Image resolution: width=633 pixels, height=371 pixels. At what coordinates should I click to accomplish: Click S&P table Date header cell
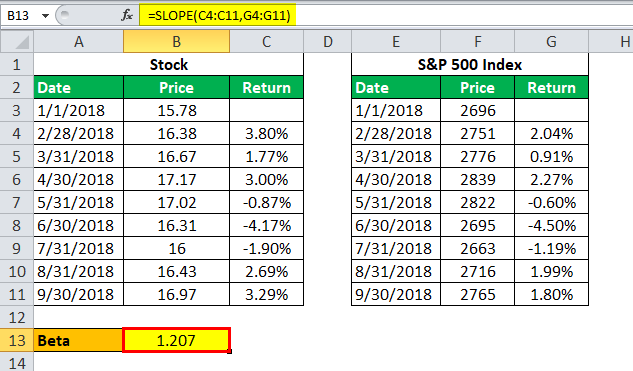coord(396,87)
